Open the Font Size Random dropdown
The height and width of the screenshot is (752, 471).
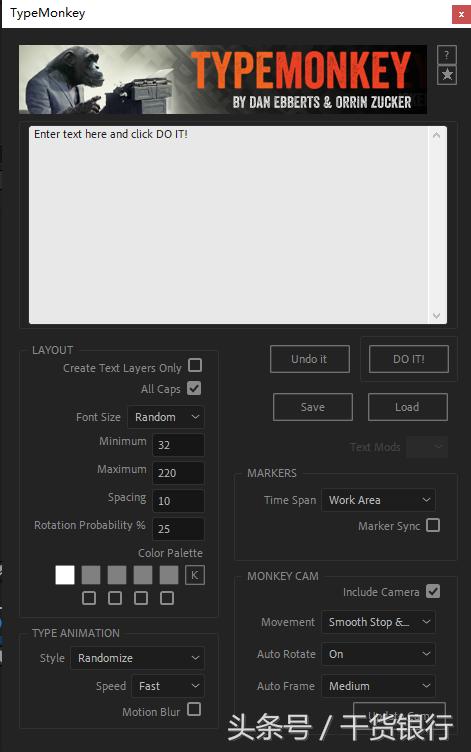pos(166,417)
